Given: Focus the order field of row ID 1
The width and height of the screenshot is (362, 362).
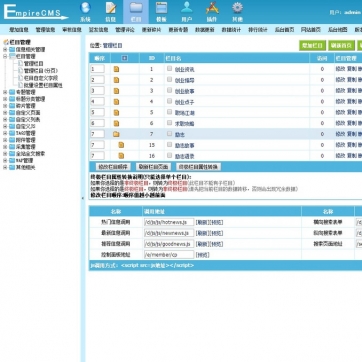Looking at the screenshot, I should tap(97, 69).
